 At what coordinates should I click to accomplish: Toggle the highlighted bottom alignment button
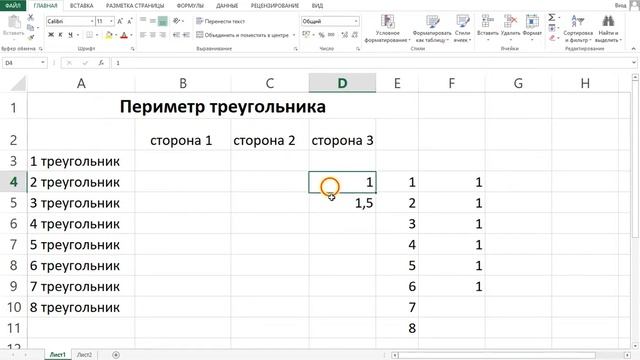162,21
